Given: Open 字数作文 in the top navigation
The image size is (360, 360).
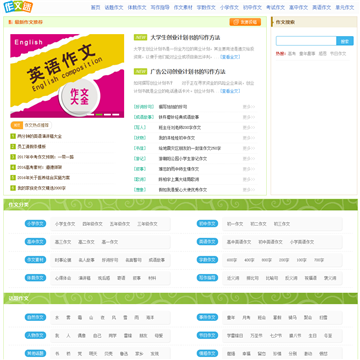Looking at the screenshot, I should (x=206, y=7).
